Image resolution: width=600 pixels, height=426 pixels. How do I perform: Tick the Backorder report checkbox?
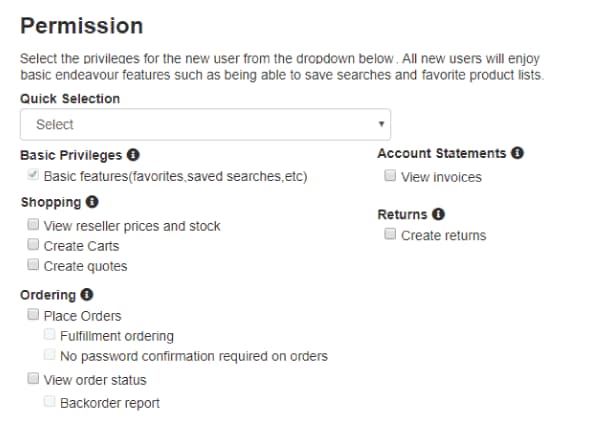point(50,402)
